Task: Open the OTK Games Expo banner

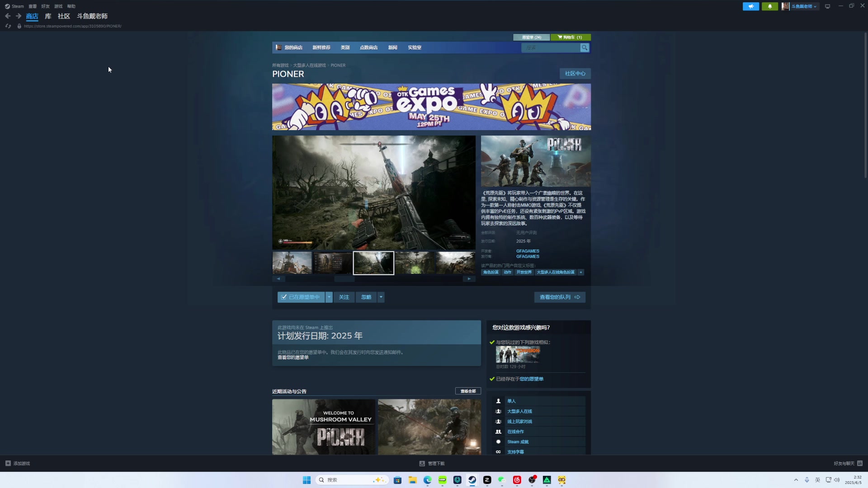Action: click(431, 107)
